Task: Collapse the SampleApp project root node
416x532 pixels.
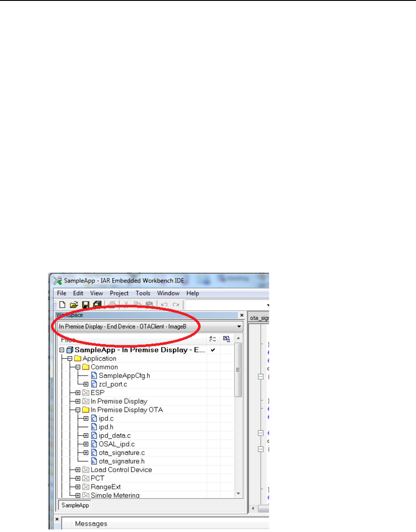Action: click(x=62, y=350)
